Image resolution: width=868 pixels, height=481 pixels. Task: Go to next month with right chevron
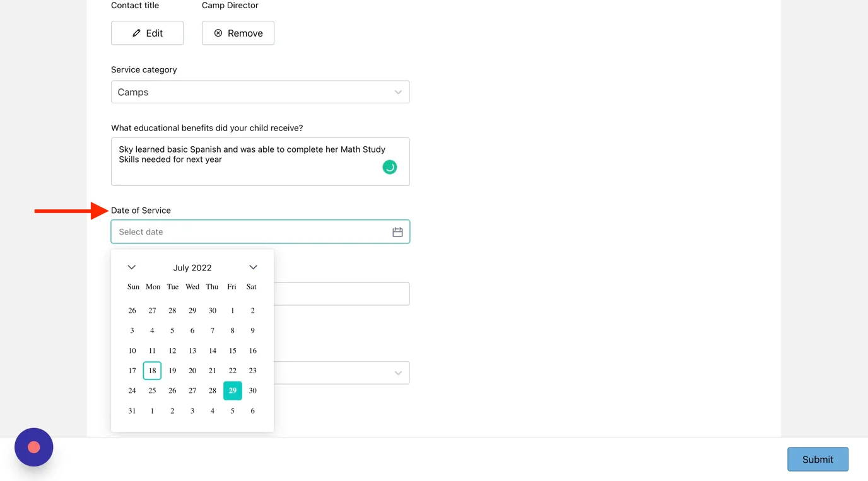253,267
